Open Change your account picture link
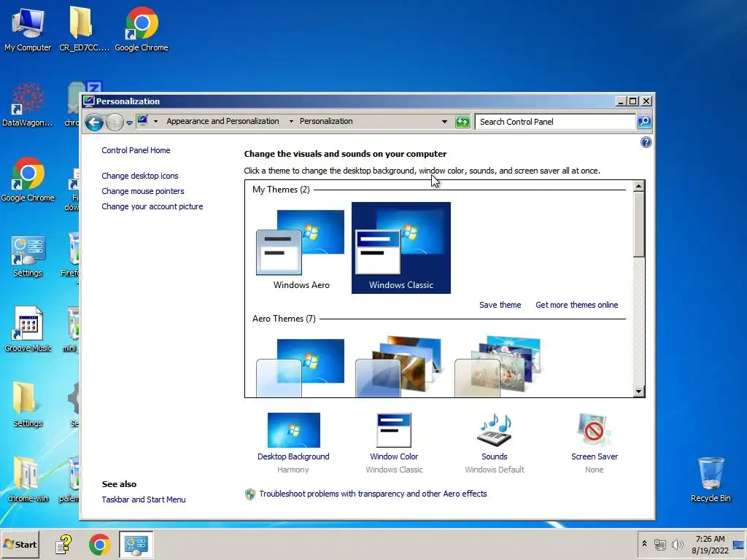Image resolution: width=747 pixels, height=560 pixels. (x=152, y=206)
